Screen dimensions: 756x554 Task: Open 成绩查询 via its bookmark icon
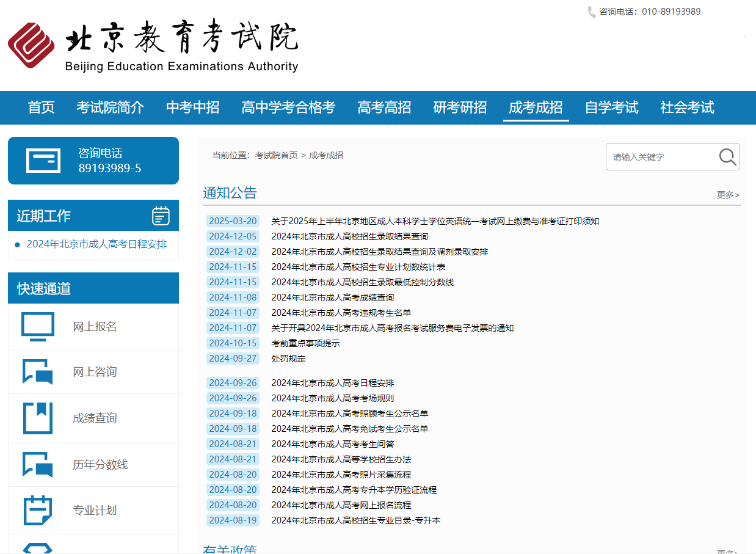37,418
